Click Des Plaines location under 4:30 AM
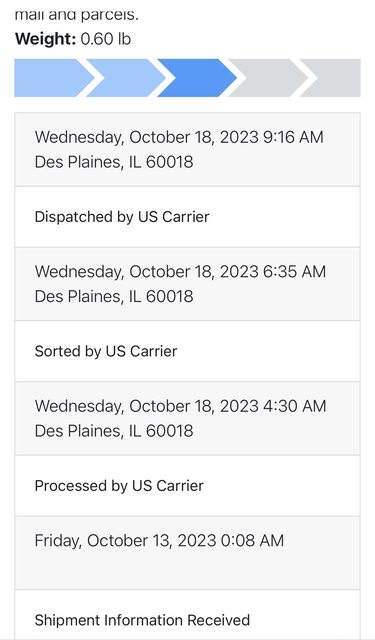 (x=114, y=431)
